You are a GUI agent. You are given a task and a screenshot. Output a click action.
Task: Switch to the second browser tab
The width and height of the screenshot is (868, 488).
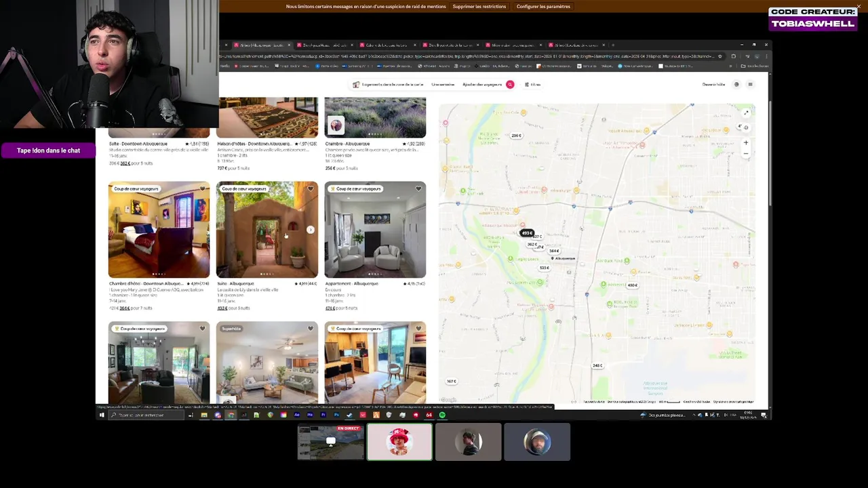325,45
